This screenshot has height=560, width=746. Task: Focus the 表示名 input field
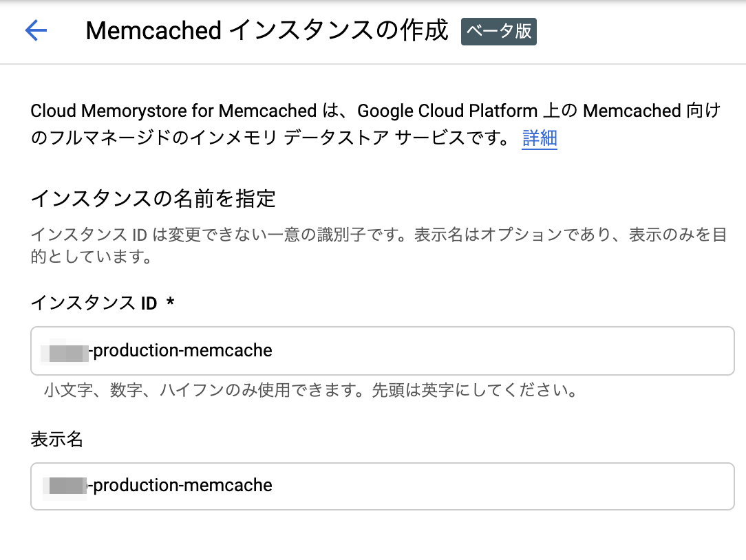coord(383,486)
